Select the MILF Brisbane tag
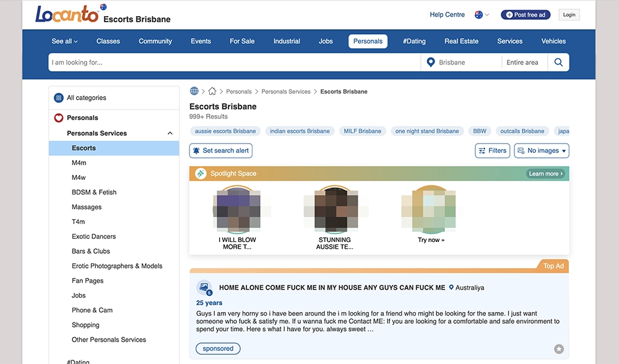 (x=362, y=131)
